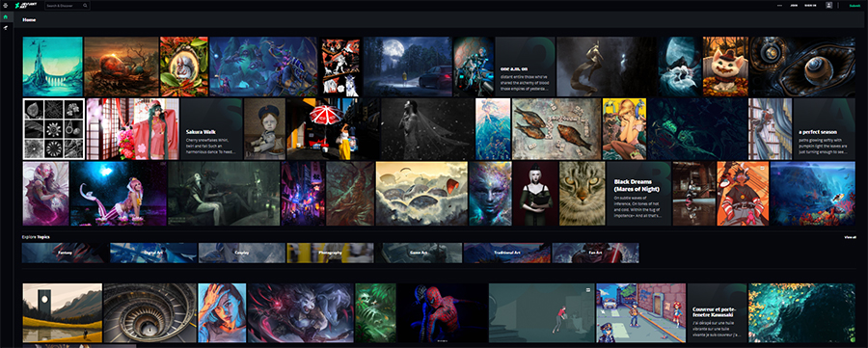Image resolution: width=868 pixels, height=348 pixels.
Task: Open the glowing blue face portrait artwork
Action: click(x=490, y=194)
